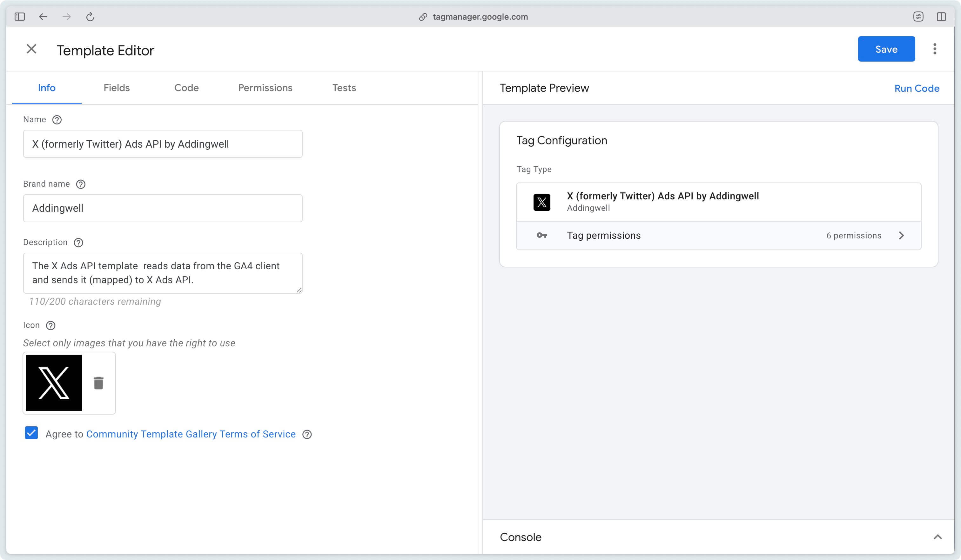Click the key icon beside Tag permissions
This screenshot has height=560, width=961.
[541, 236]
